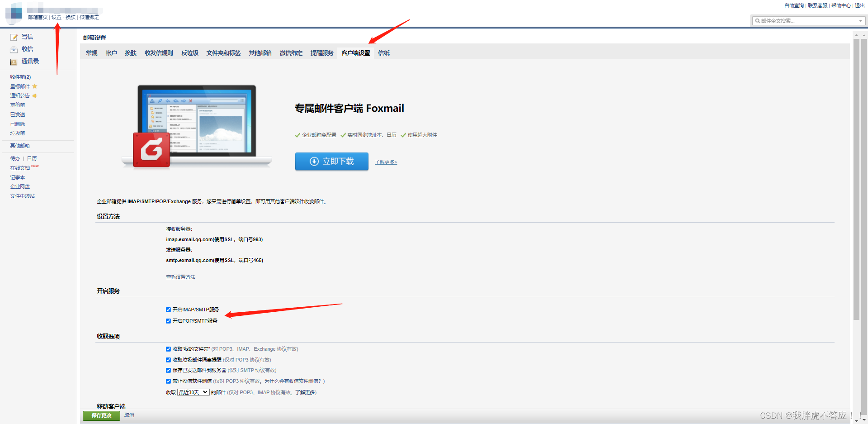Viewport: 868px width, 424px height.
Task: Click 换肤 in the header
Action: click(x=71, y=17)
